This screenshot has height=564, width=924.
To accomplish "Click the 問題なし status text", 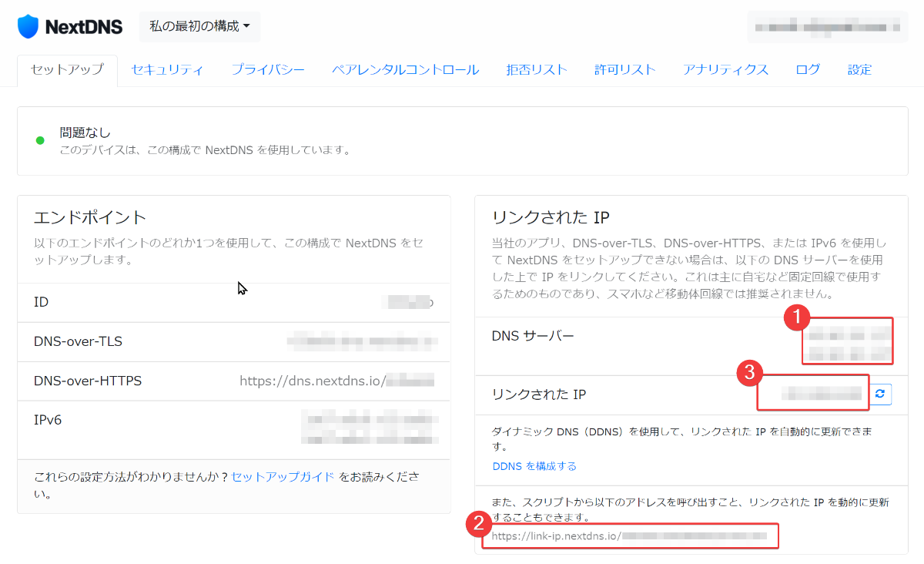I will tap(85, 133).
